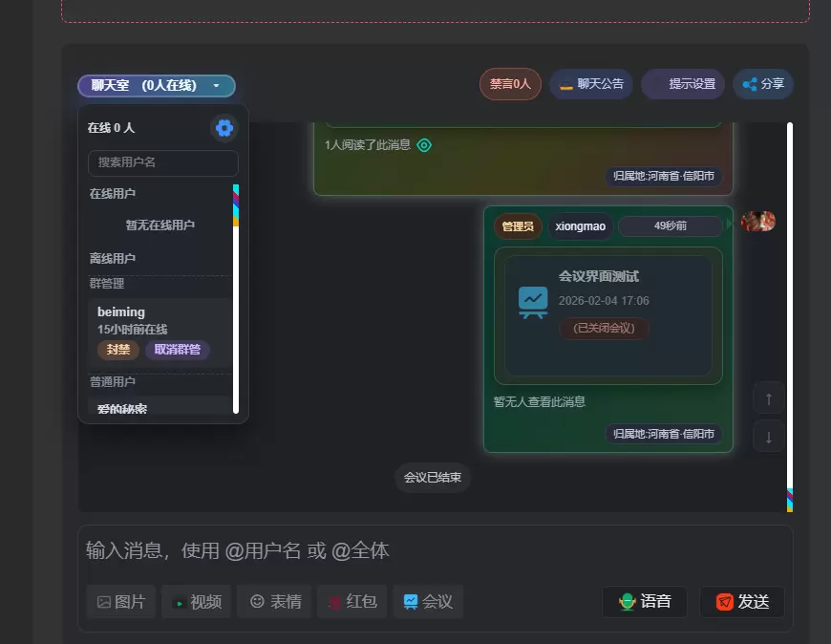
Task: Click the 会议已结束 system notice
Action: click(x=433, y=478)
